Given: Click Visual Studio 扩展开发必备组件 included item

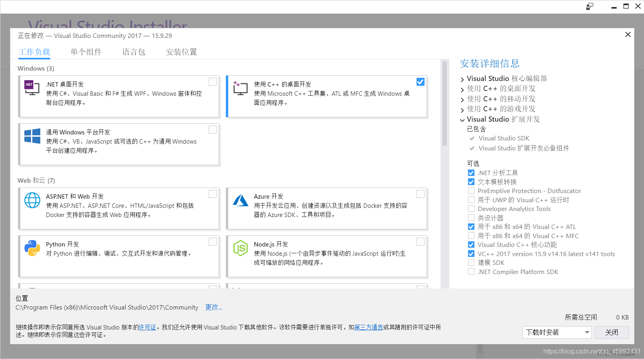Looking at the screenshot, I should pos(524,148).
